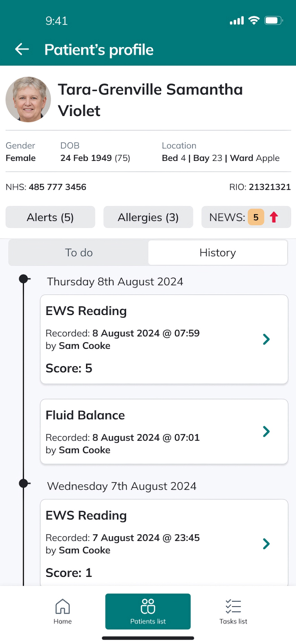The image size is (296, 644).
Task: Open the Fluid Balance card title
Action: point(85,415)
